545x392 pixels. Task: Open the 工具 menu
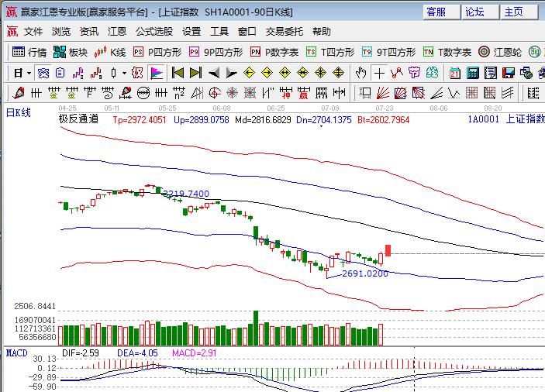(219, 32)
